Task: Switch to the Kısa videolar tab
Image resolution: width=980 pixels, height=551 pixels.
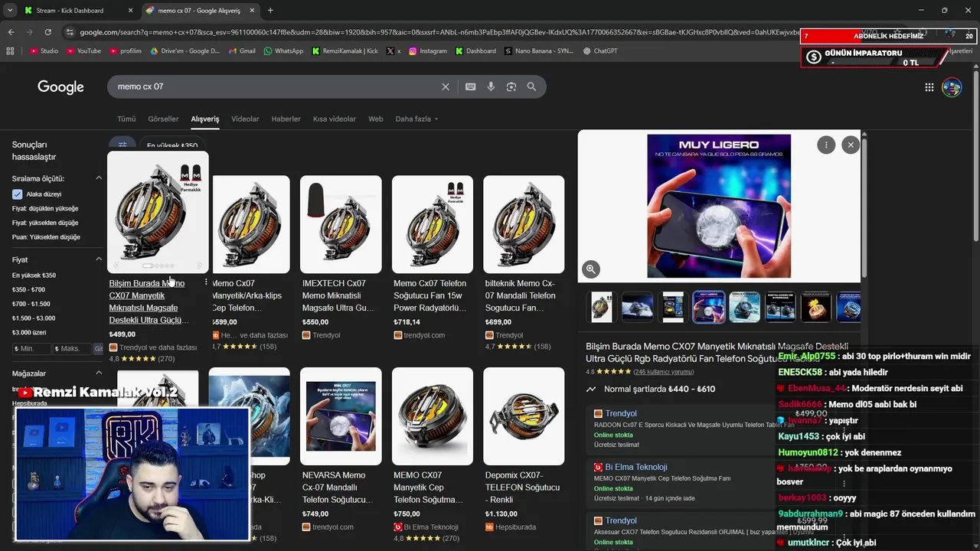Action: (x=335, y=119)
